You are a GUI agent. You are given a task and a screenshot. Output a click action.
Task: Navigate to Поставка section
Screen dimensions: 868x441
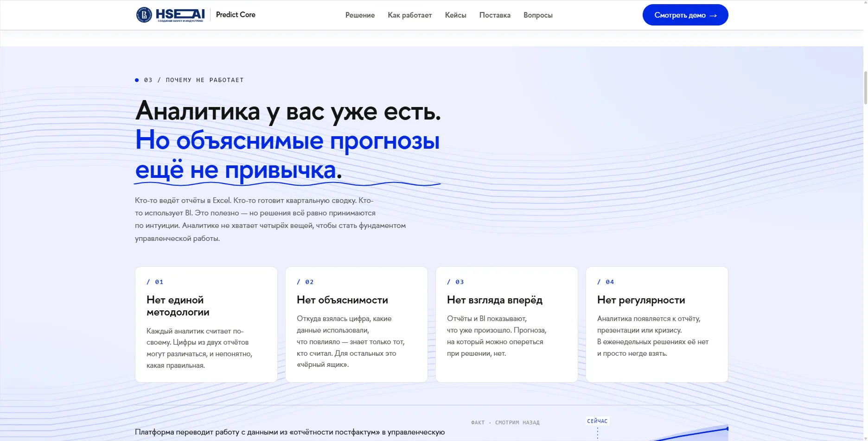tap(495, 15)
